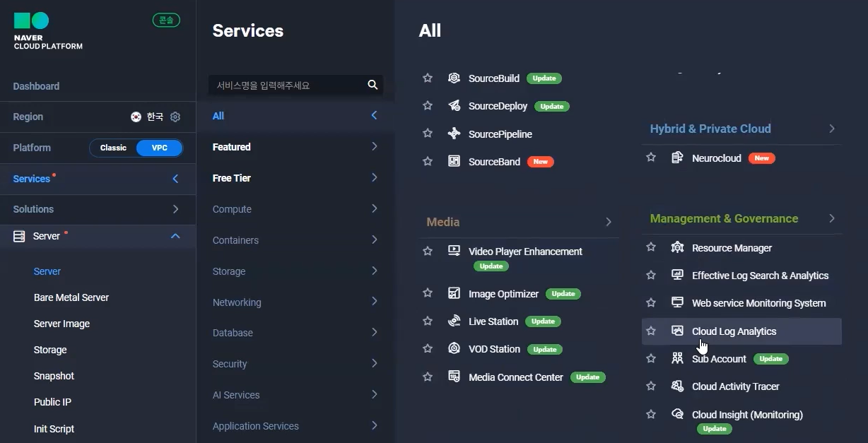This screenshot has height=443, width=868.
Task: Click the Cloud Activity Tracer icon
Action: click(x=677, y=386)
